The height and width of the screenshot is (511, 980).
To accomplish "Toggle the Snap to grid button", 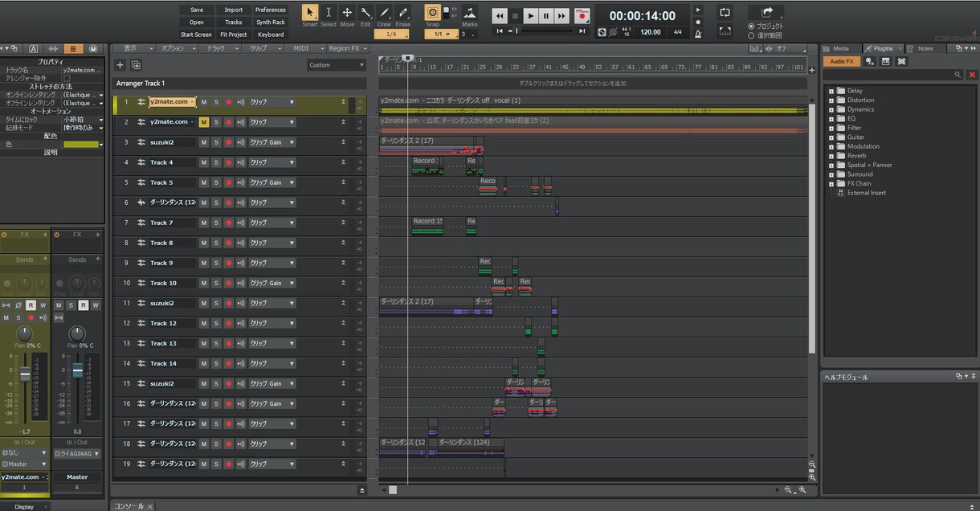I will tap(432, 13).
